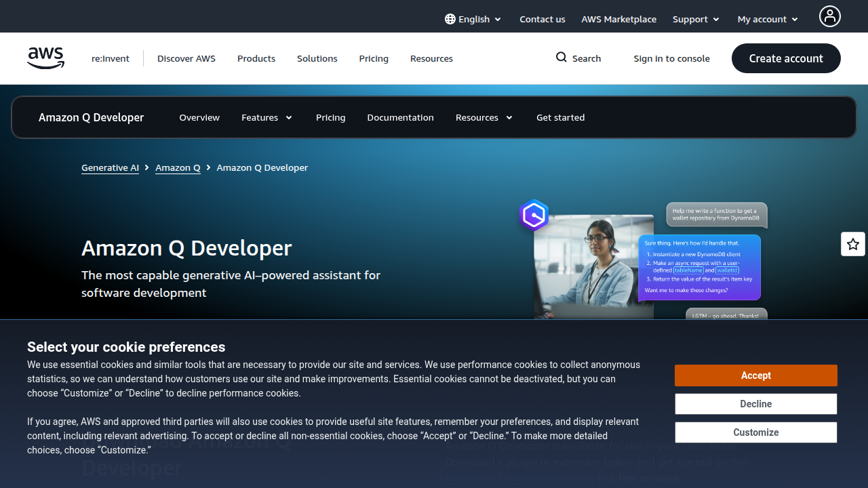
Task: Click the 'Help me write a function' chat bubble
Action: [x=717, y=215]
